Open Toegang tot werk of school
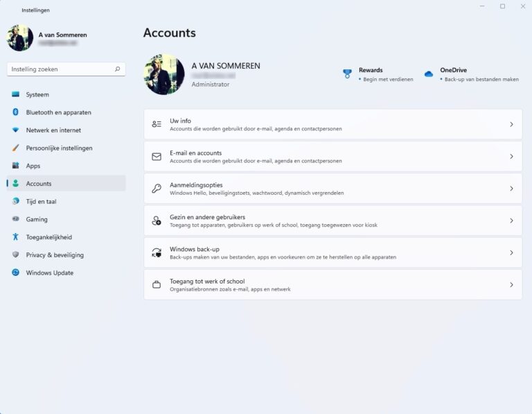Screen dimensions: 532x414 point(332,284)
